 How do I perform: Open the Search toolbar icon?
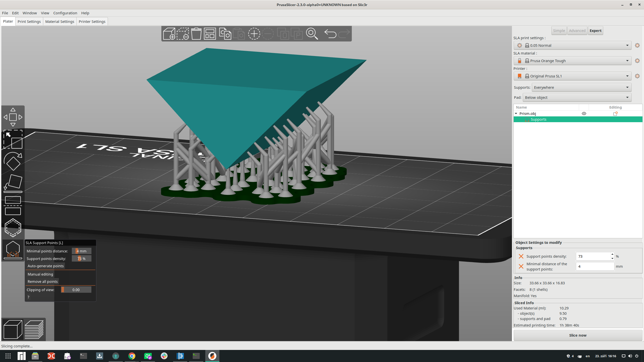pos(312,34)
